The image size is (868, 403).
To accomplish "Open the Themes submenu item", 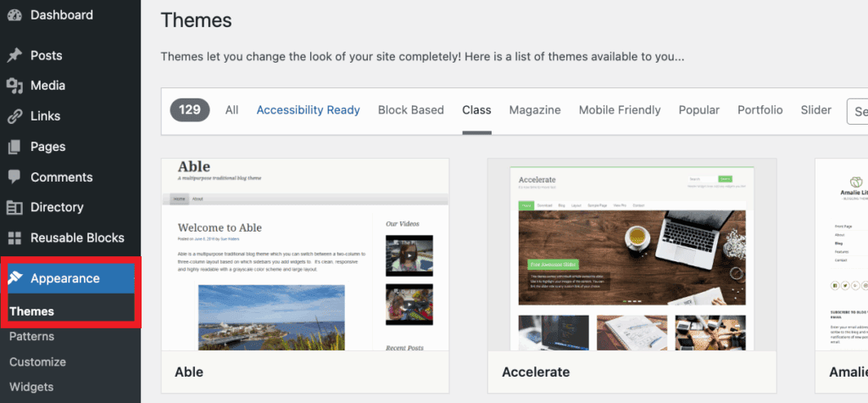I will pyautogui.click(x=31, y=311).
